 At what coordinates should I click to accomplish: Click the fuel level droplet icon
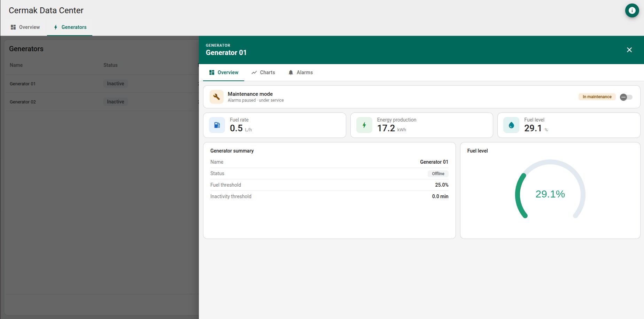click(x=511, y=125)
